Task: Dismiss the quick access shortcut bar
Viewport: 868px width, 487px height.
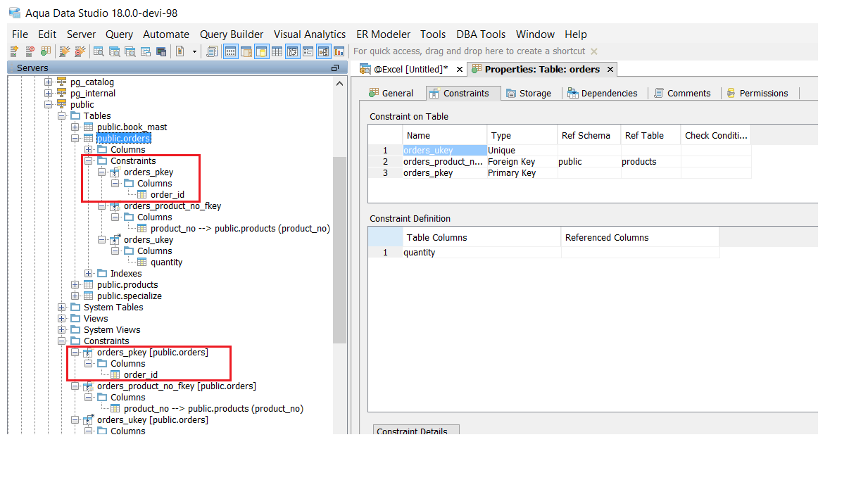Action: click(x=593, y=51)
